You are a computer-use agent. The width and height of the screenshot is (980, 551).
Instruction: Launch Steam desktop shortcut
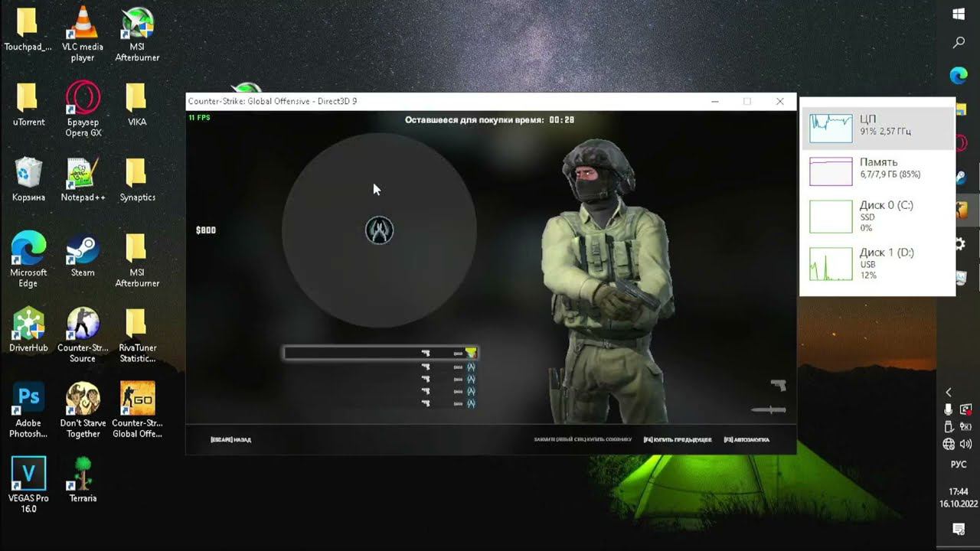point(83,255)
